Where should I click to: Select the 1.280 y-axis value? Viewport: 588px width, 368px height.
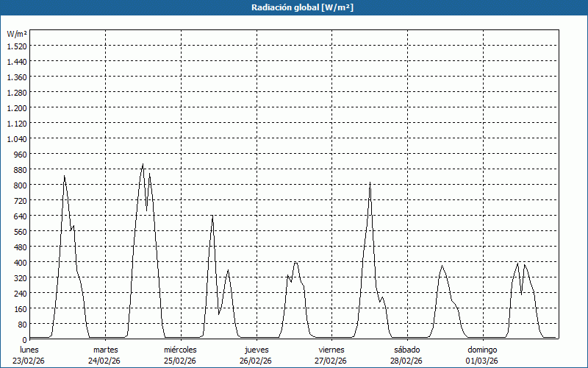(17, 93)
